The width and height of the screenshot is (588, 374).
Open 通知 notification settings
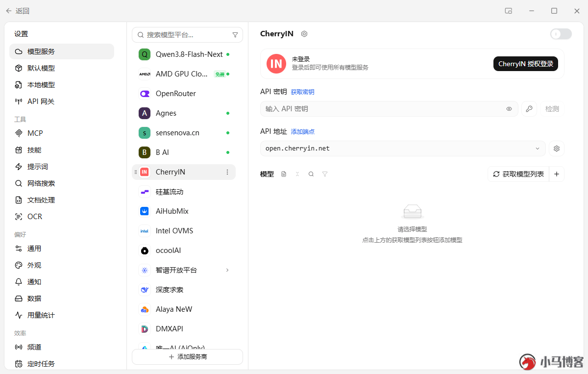coord(62,282)
